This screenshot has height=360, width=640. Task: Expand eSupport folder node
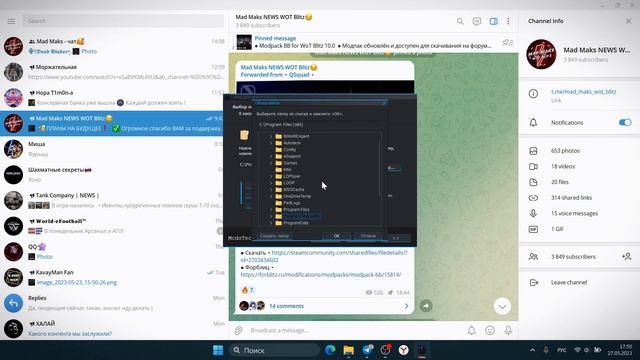coord(271,156)
